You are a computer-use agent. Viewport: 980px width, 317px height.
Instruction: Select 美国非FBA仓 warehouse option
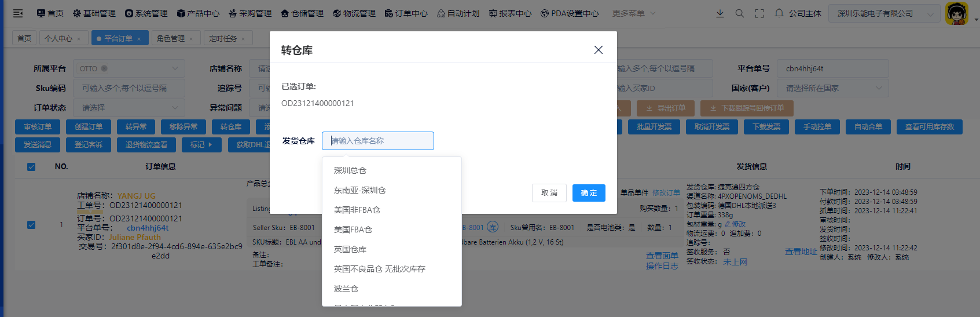392,210
